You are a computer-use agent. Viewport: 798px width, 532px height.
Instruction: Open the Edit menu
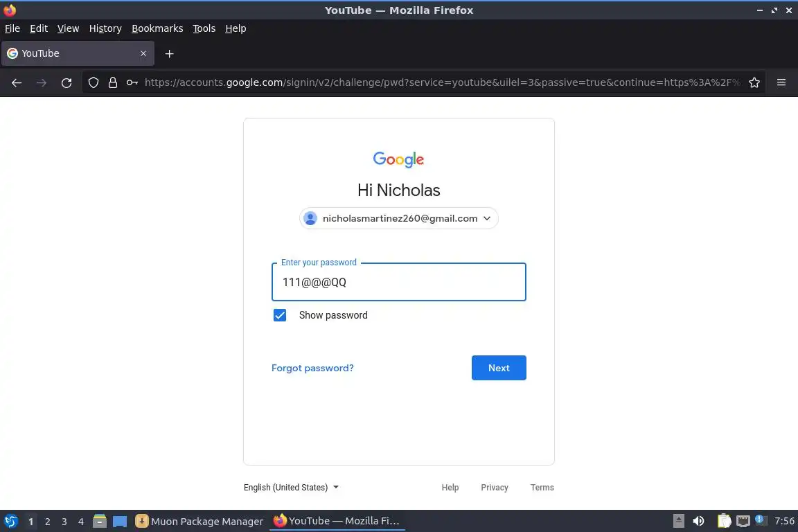(39, 28)
